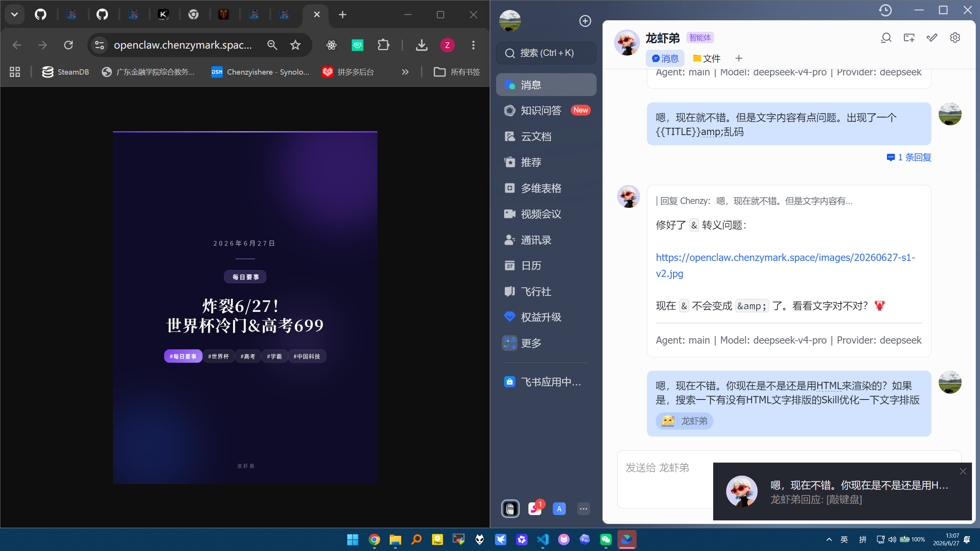The height and width of the screenshot is (551, 980).
Task: Switch to the 文件 tab
Action: click(706, 59)
